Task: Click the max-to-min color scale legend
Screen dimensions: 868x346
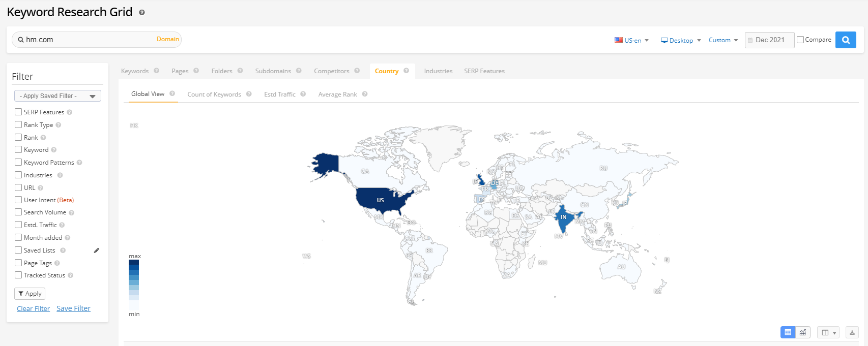Action: 134,285
